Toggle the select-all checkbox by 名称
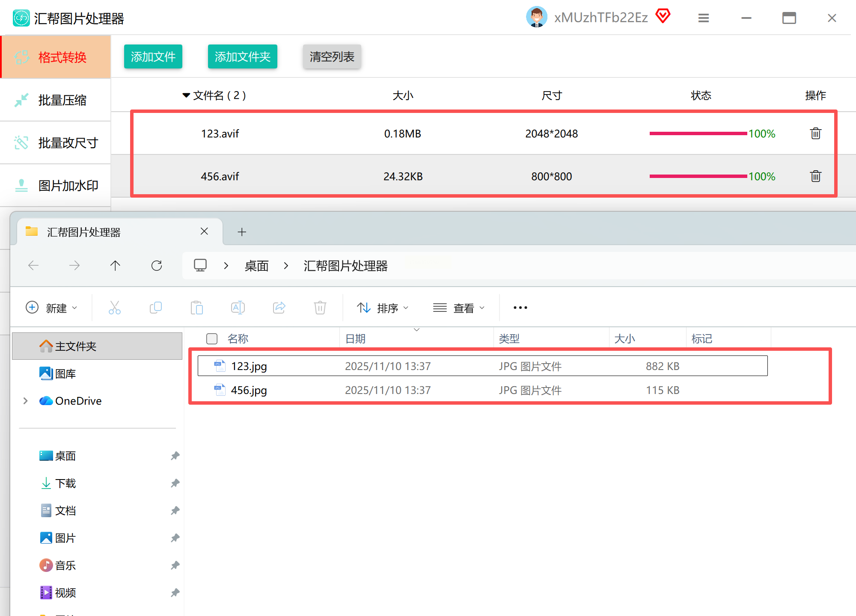Screen dimensions: 856x616 212,339
